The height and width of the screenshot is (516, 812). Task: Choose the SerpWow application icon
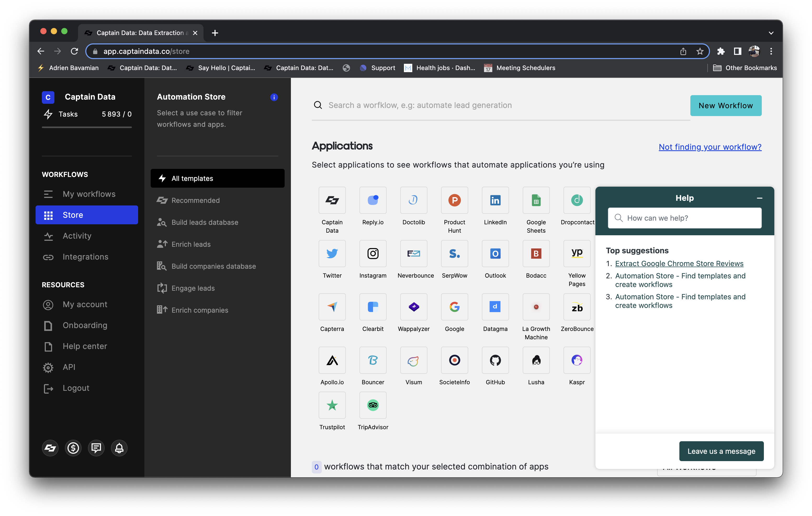click(454, 254)
